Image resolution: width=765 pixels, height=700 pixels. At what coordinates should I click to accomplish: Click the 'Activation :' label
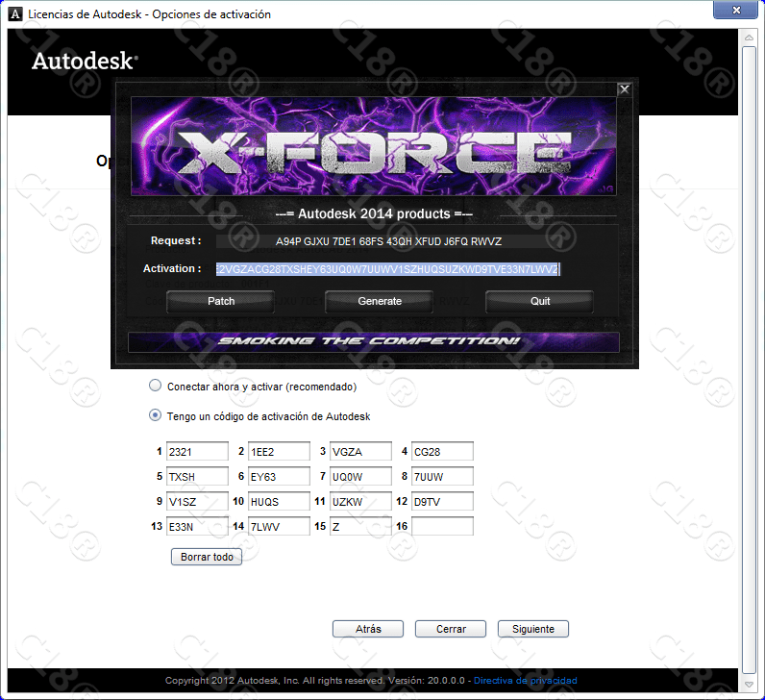172,268
